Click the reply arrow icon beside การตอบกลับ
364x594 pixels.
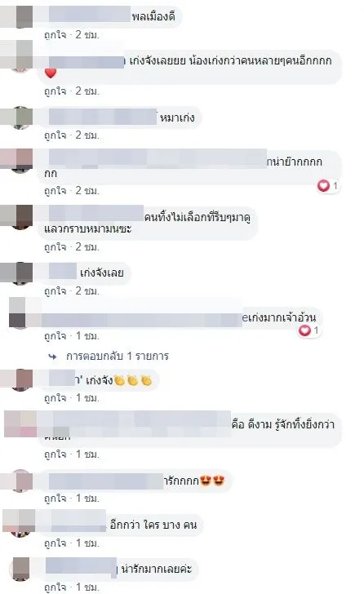click(x=53, y=357)
